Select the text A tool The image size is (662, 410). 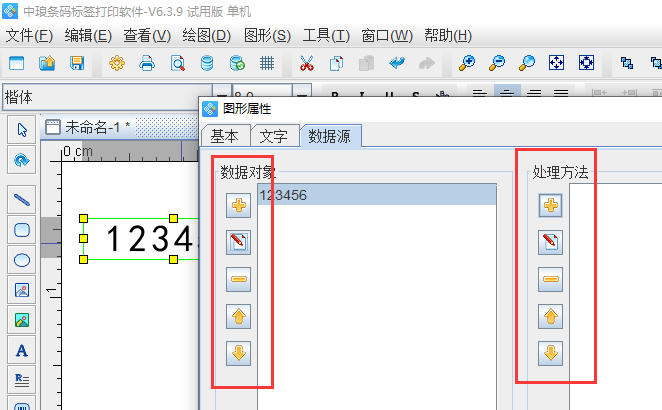[x=22, y=350]
